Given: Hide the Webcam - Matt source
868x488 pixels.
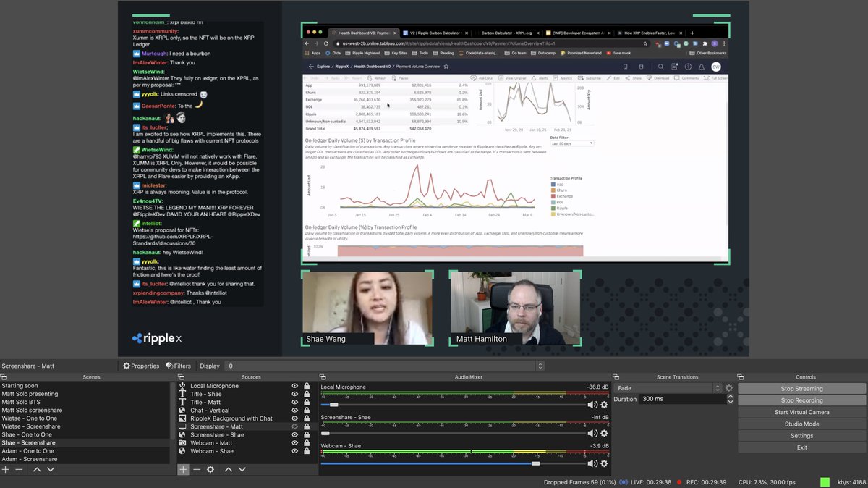Looking at the screenshot, I should tap(294, 443).
